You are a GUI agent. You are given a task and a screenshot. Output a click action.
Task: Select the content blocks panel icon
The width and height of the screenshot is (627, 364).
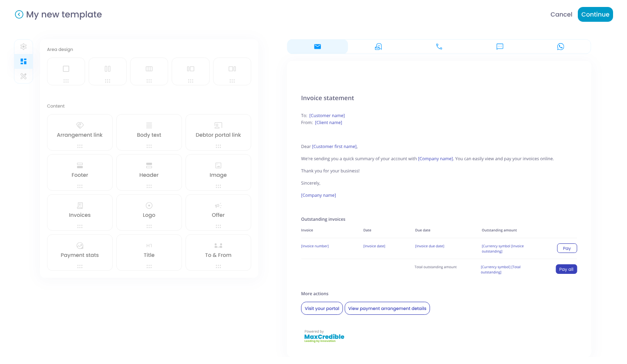24,61
